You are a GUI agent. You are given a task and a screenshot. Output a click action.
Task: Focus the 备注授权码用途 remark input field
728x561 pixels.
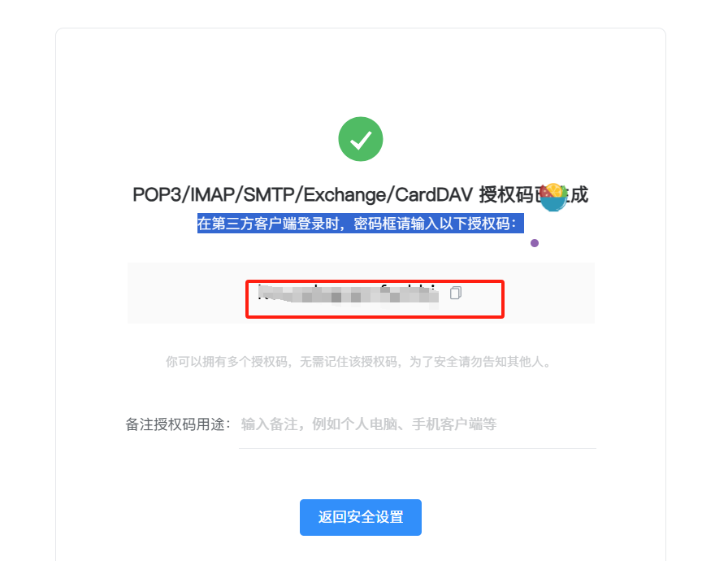click(418, 424)
